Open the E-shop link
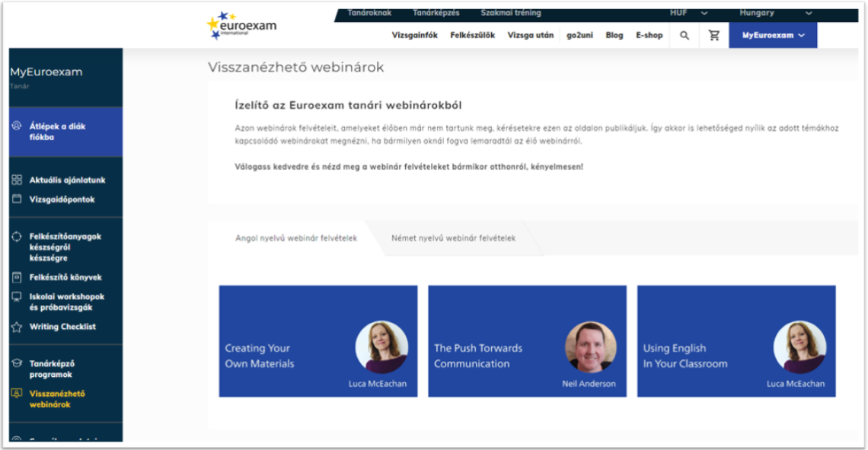Screen dimensions: 868x450 649,36
